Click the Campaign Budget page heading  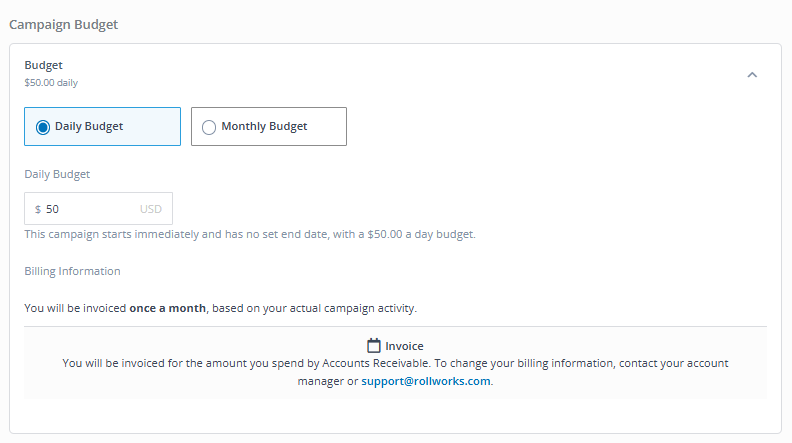[64, 25]
